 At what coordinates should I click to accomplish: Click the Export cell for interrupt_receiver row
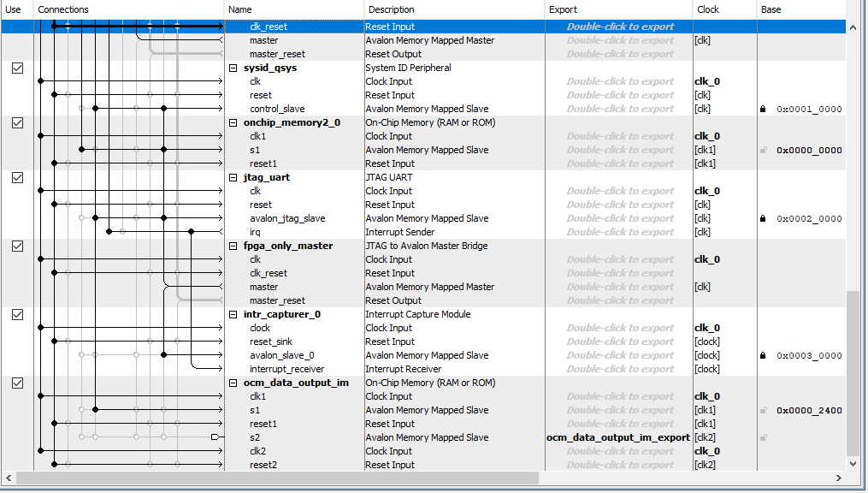pyautogui.click(x=620, y=369)
